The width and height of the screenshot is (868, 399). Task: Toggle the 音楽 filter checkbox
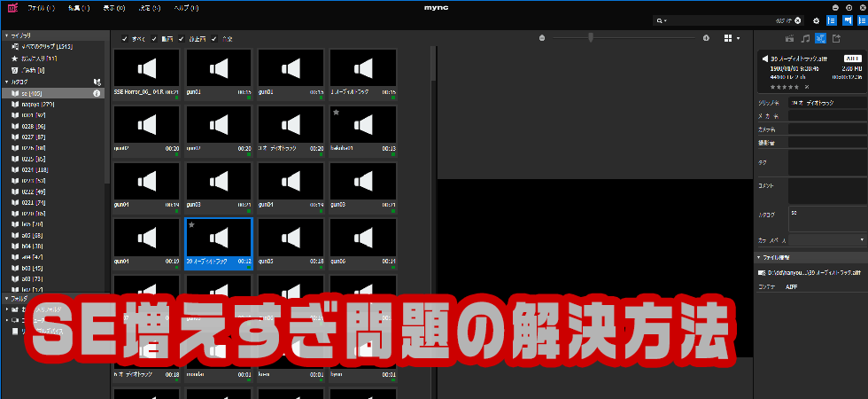213,39
